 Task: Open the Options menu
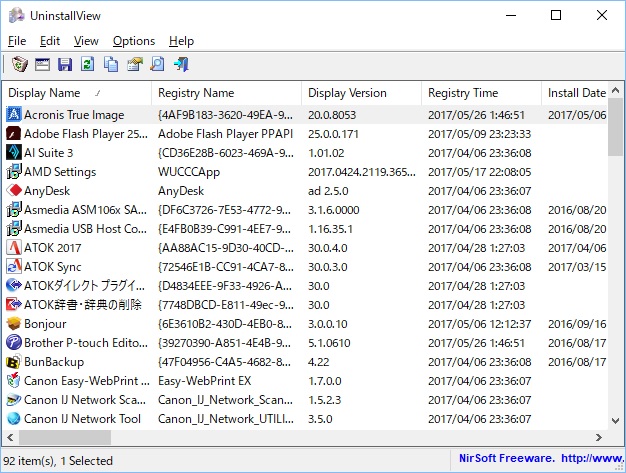click(x=134, y=41)
